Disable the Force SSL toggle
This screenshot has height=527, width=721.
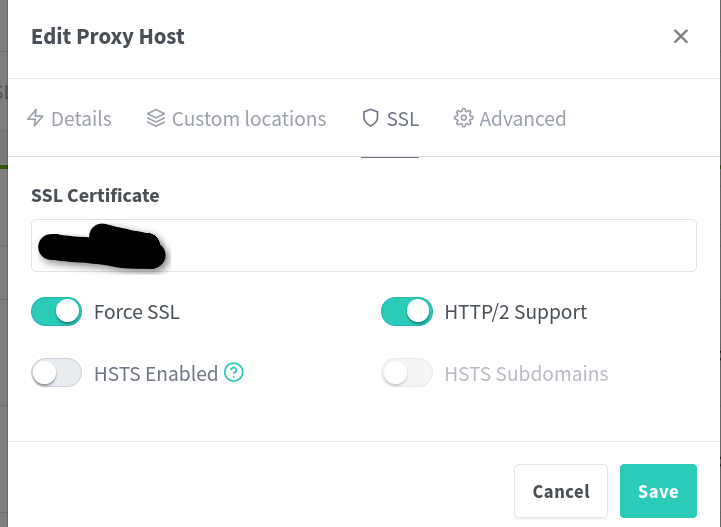click(x=56, y=312)
